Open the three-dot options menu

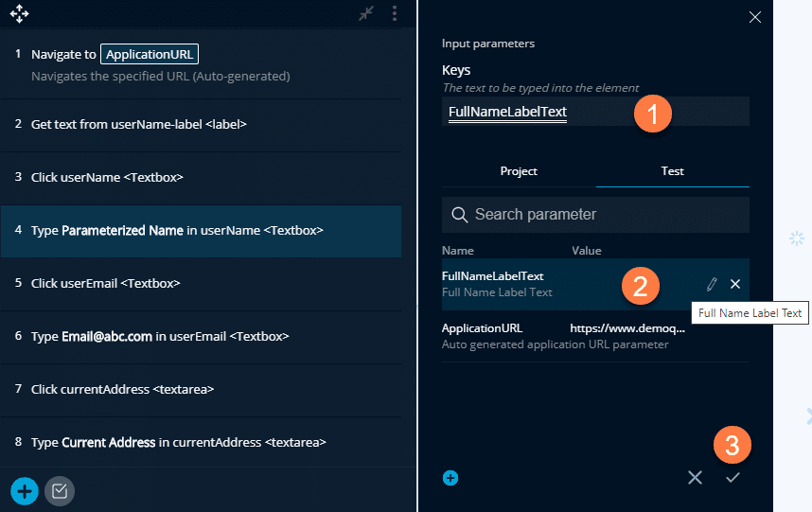coord(395,13)
